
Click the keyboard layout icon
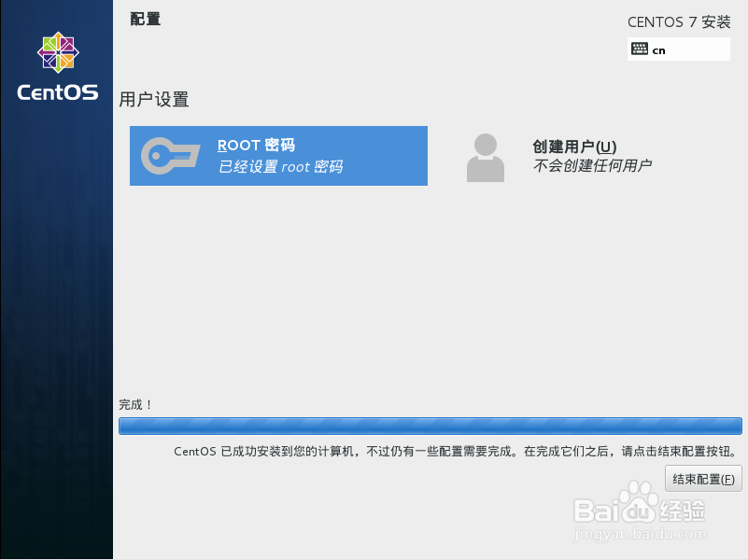[640, 49]
